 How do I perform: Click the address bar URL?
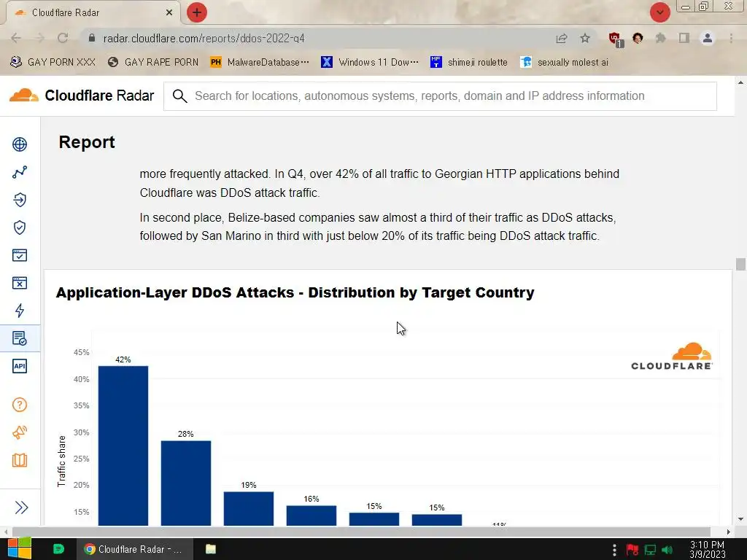[x=204, y=38]
